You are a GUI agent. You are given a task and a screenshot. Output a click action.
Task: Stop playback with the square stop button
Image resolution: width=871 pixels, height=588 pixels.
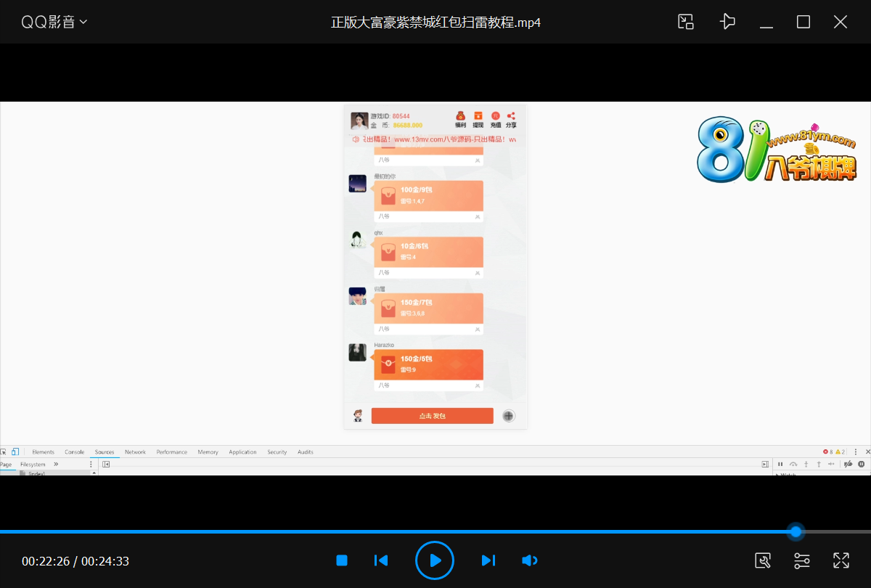[342, 560]
